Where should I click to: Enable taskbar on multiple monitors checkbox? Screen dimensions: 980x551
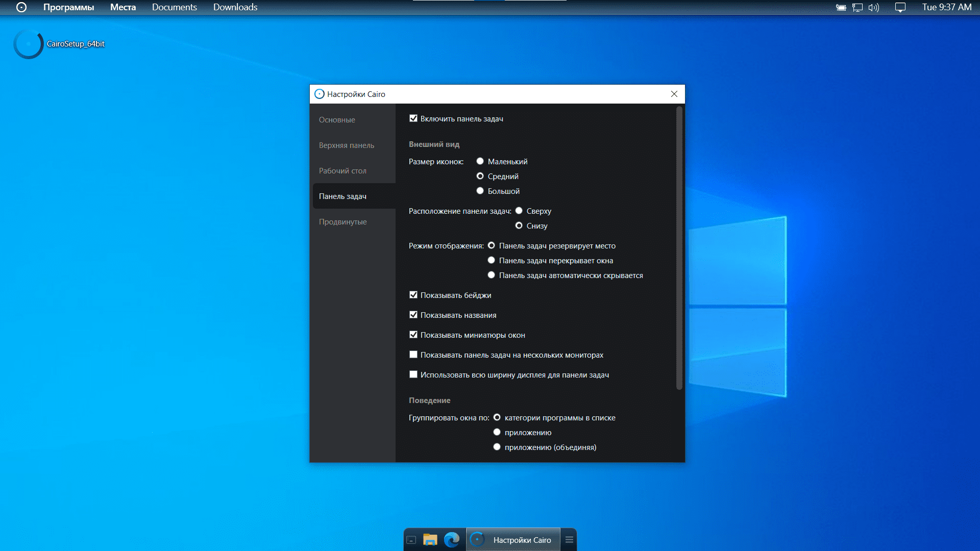(413, 355)
